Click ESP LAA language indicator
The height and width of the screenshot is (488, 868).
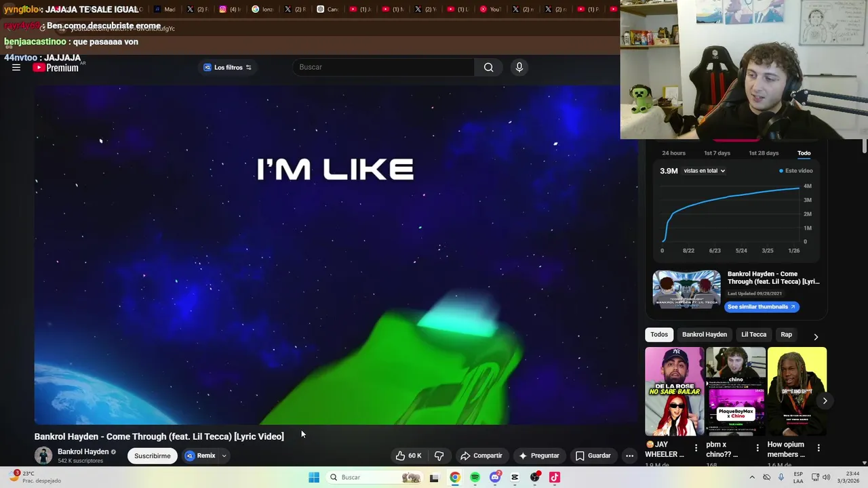[798, 477]
